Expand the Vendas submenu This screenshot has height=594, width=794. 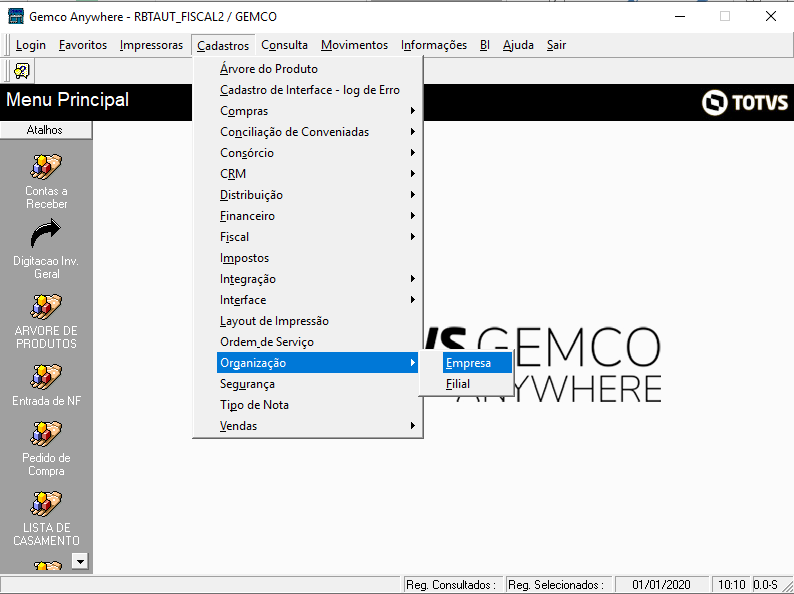[317, 426]
